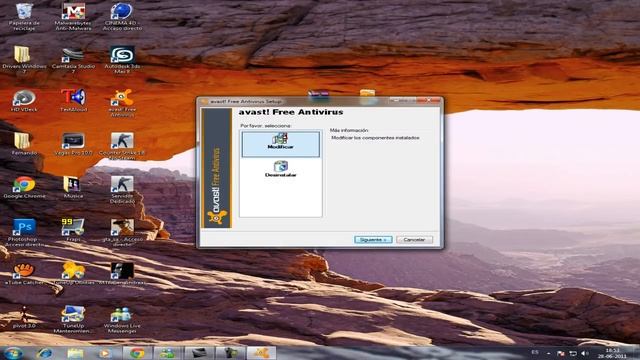The width and height of the screenshot is (640, 360).
Task: Open the Musica folder on desktop
Action: tap(73, 187)
